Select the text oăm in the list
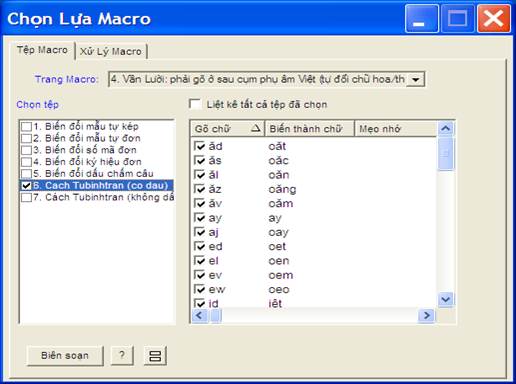This screenshot has height=384, width=516. [x=281, y=203]
